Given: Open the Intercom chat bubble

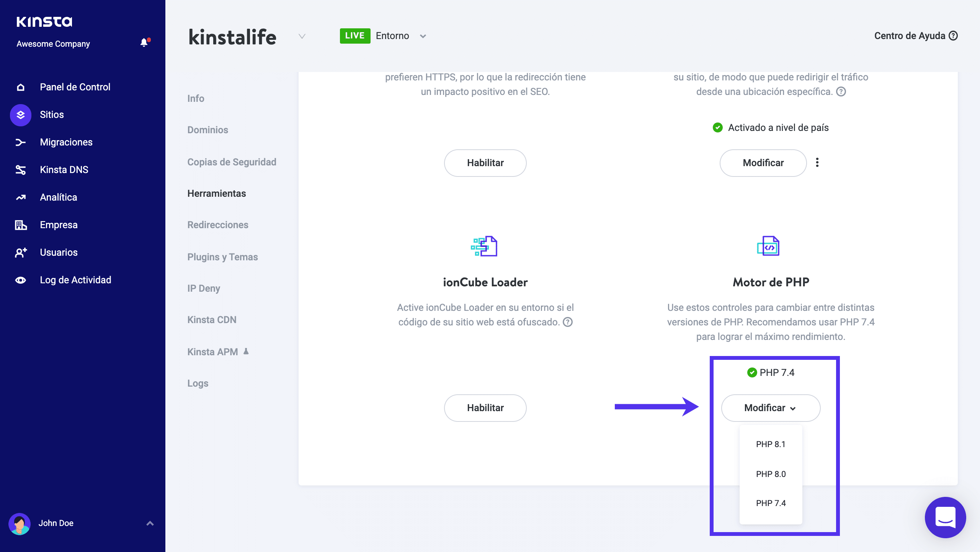Looking at the screenshot, I should click(945, 518).
